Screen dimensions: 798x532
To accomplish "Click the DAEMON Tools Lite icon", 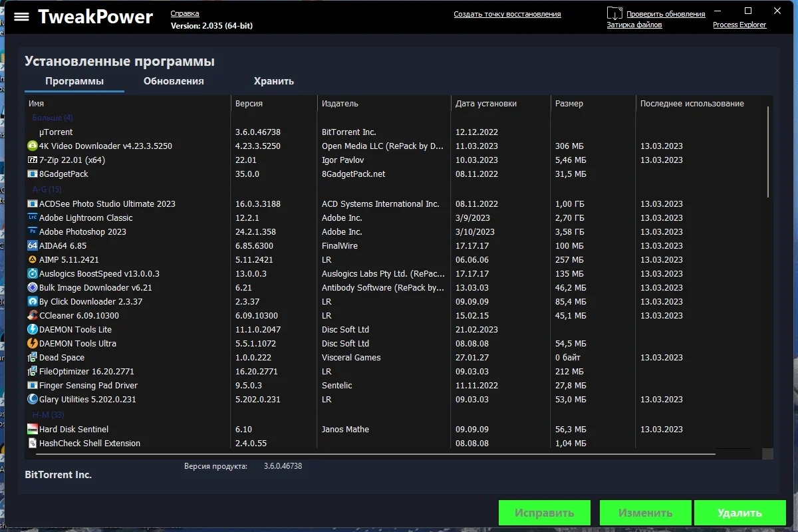I will tap(33, 329).
